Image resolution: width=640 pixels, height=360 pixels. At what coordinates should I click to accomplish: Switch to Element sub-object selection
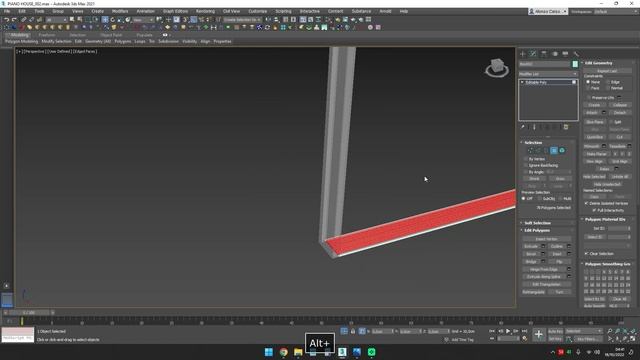coord(562,151)
